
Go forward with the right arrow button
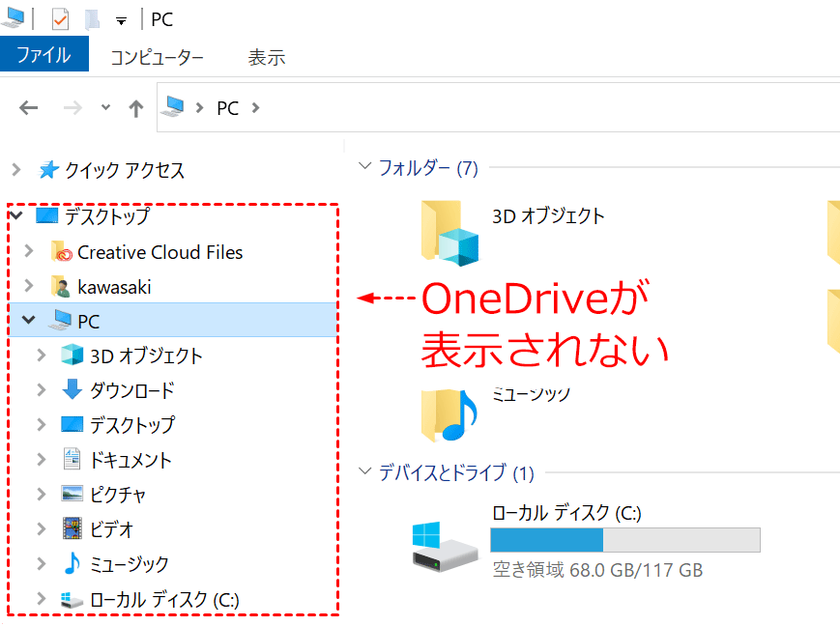tap(72, 107)
